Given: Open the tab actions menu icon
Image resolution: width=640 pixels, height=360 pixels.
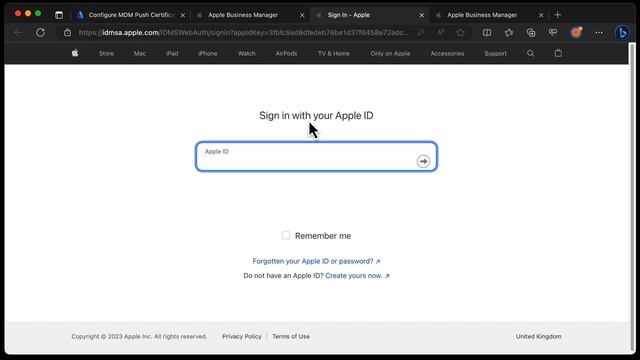Looking at the screenshot, I should point(59,15).
